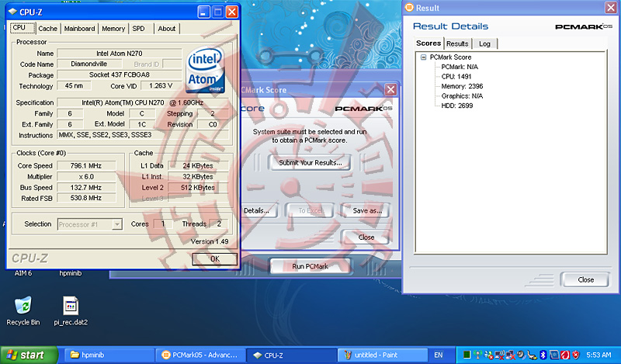Click the Core VID 1.263 V value
621x364 pixels.
click(x=161, y=85)
